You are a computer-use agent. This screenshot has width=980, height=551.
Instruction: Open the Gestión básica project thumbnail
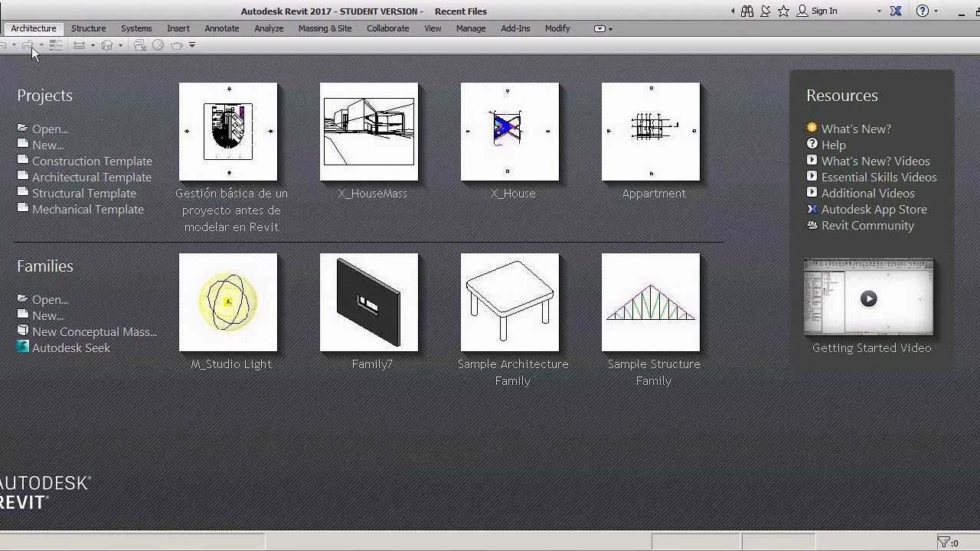228,132
